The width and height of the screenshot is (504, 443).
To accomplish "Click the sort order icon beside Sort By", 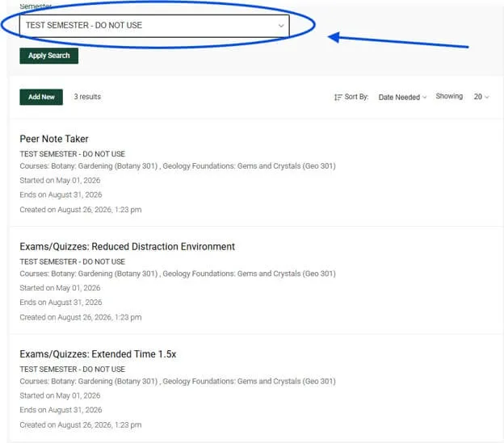I will coord(338,97).
